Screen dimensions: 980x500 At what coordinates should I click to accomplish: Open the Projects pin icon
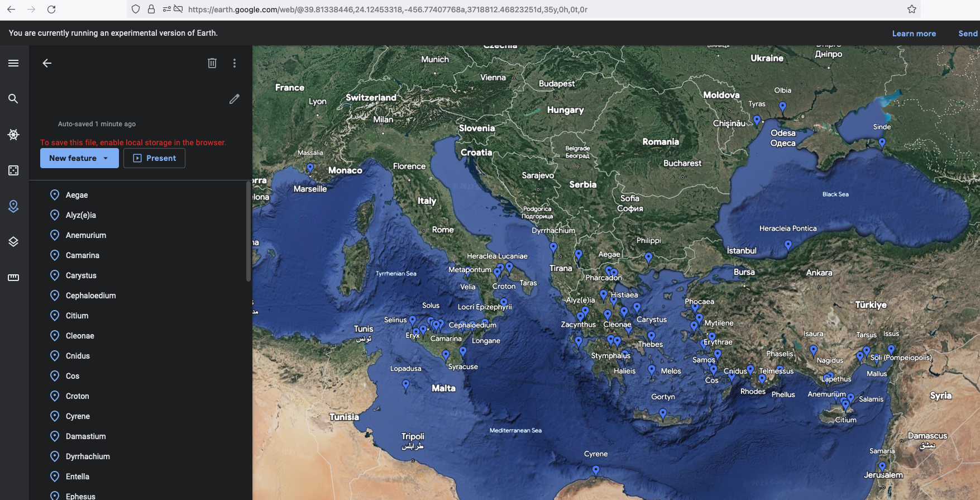point(13,206)
